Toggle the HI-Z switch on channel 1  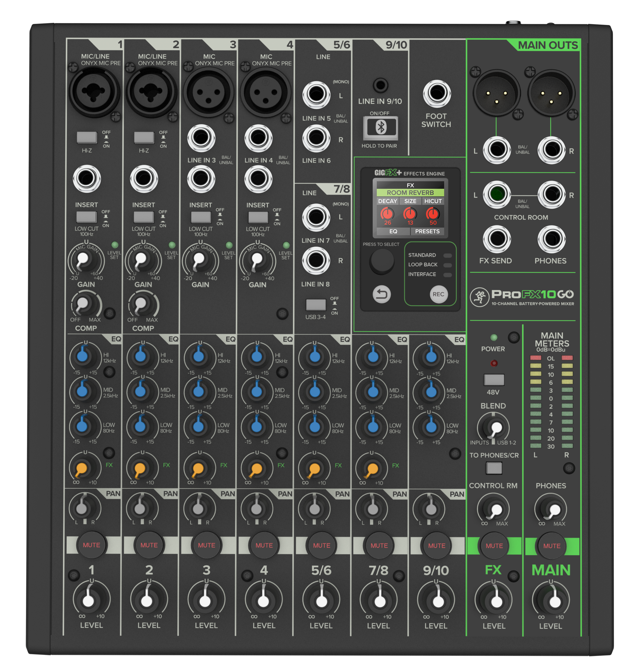coord(87,137)
